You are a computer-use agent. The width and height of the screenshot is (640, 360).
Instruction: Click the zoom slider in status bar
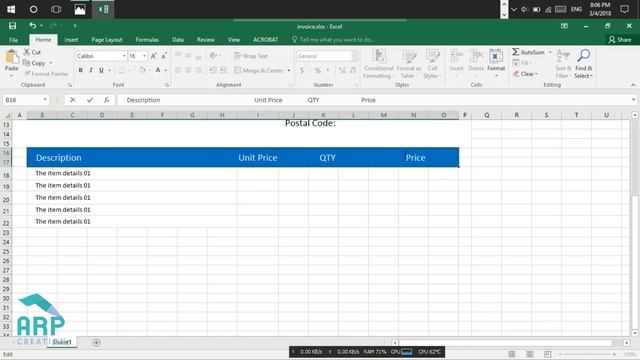click(587, 354)
